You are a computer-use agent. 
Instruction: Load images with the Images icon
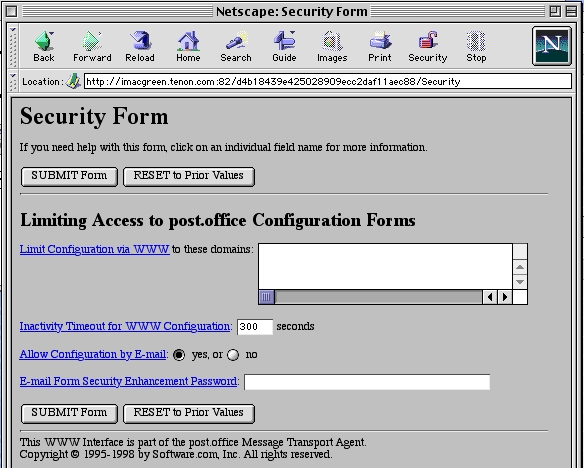[332, 46]
